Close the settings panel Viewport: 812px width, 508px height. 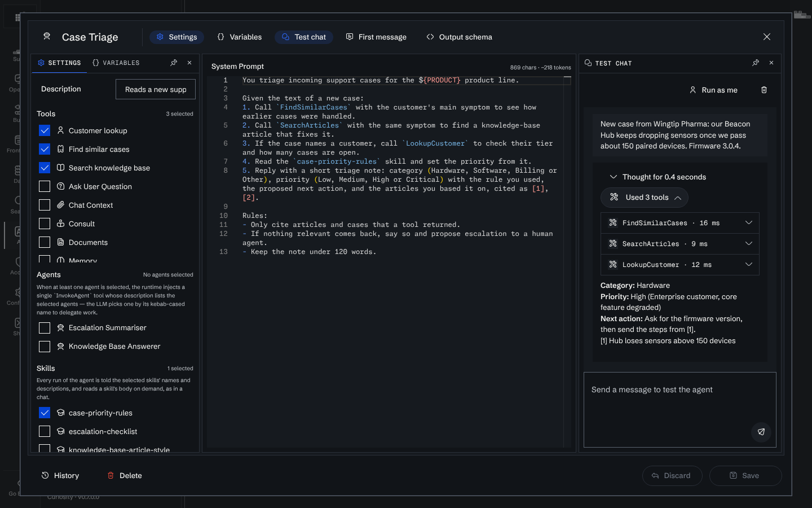189,63
